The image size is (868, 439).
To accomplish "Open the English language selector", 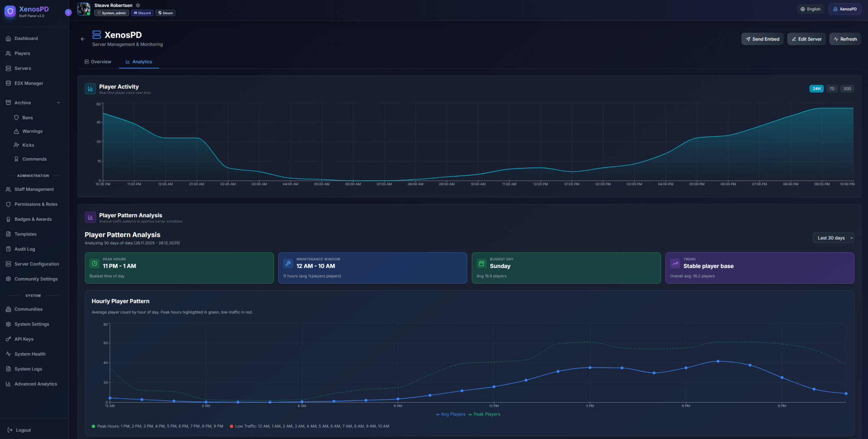I will (x=810, y=9).
